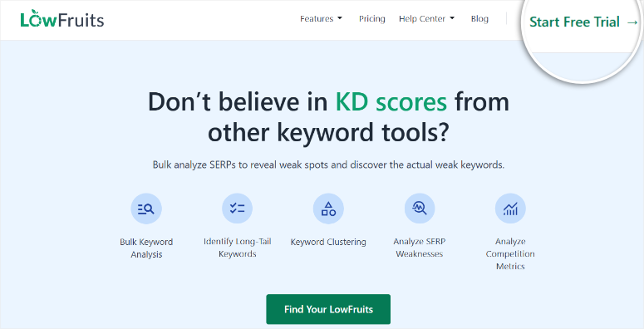This screenshot has width=644, height=329.
Task: Click the Identify Long-Tail Keywords checklist icon
Action: pyautogui.click(x=238, y=209)
